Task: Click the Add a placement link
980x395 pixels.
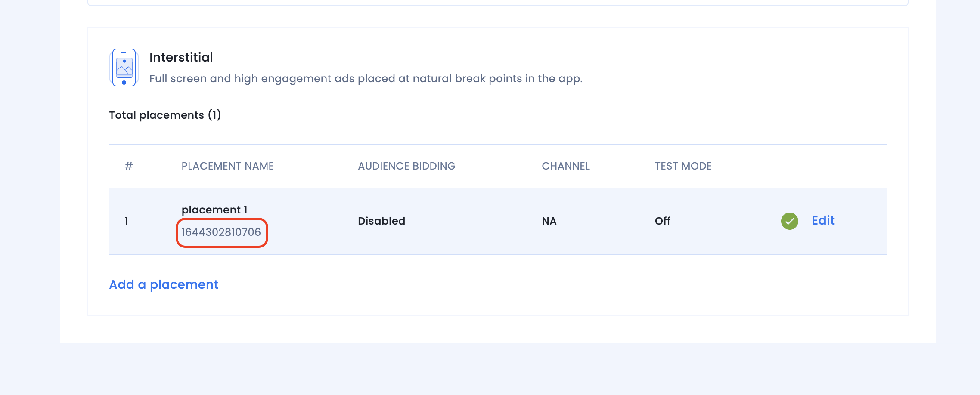Action: 164,284
